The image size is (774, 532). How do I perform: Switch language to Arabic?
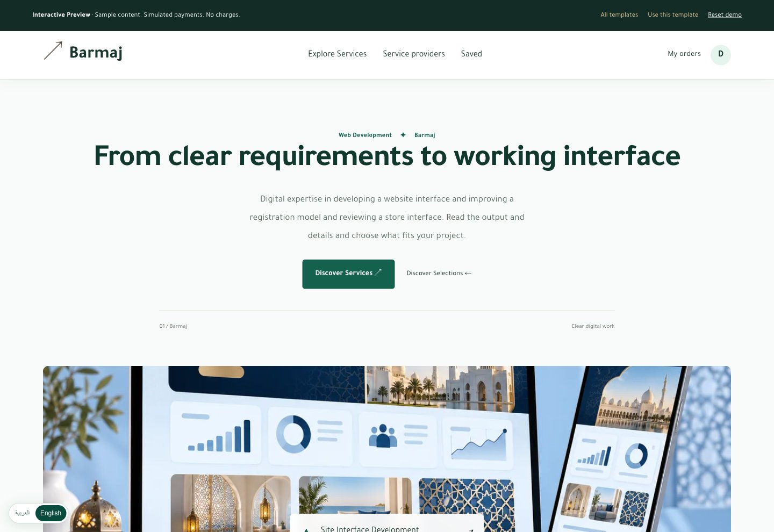[23, 513]
